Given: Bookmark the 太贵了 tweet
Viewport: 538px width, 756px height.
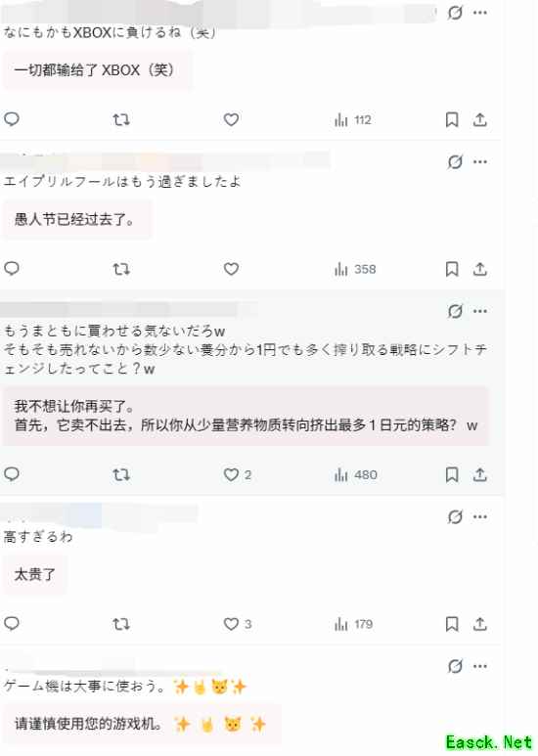Looking at the screenshot, I should 452,624.
